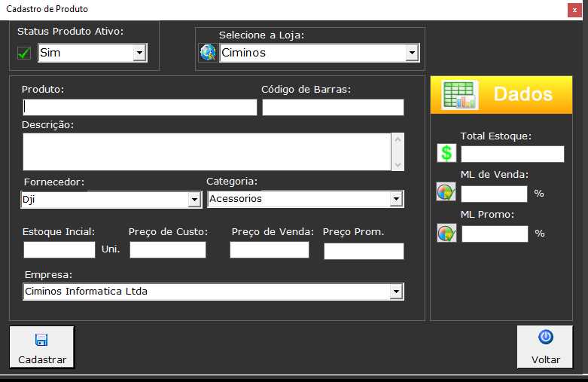Click the globe icon beside store selector
This screenshot has width=588, height=382.
click(207, 53)
